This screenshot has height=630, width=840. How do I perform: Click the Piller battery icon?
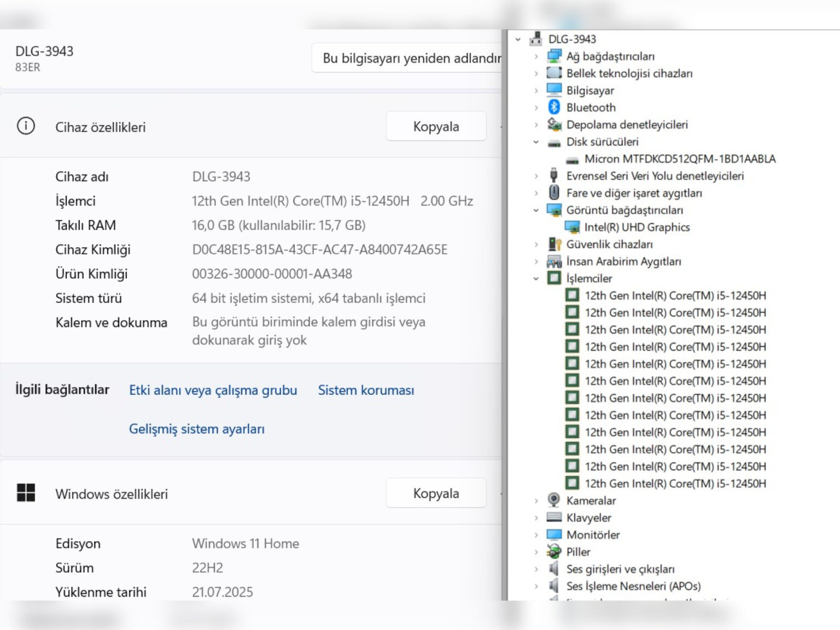[x=554, y=552]
